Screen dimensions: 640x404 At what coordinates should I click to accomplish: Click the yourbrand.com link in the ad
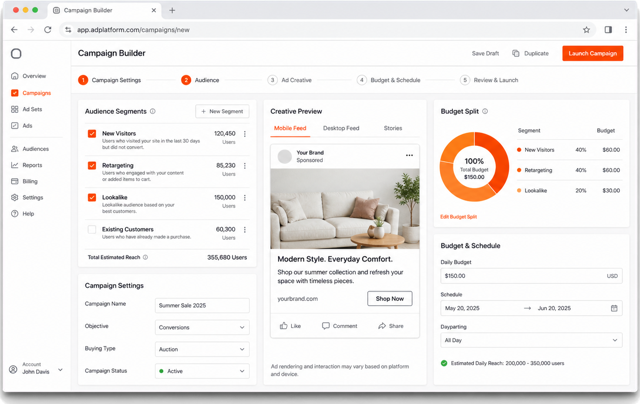tap(298, 299)
